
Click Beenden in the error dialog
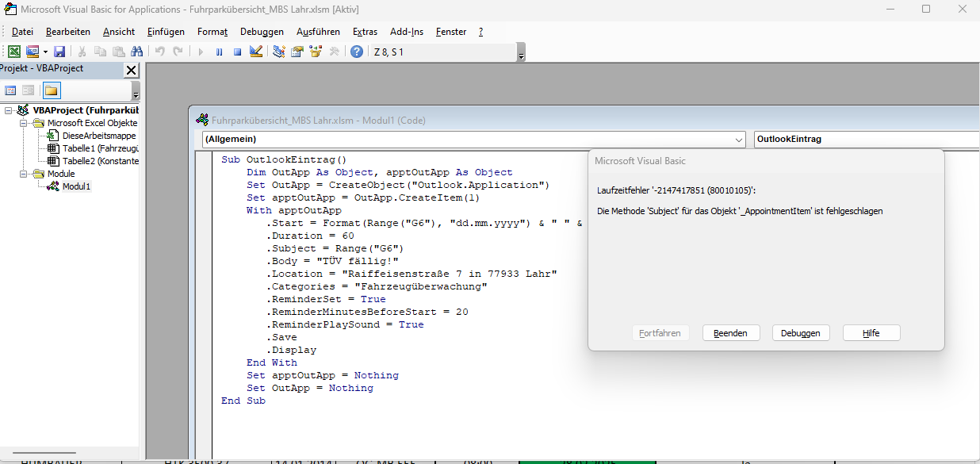[x=731, y=333]
